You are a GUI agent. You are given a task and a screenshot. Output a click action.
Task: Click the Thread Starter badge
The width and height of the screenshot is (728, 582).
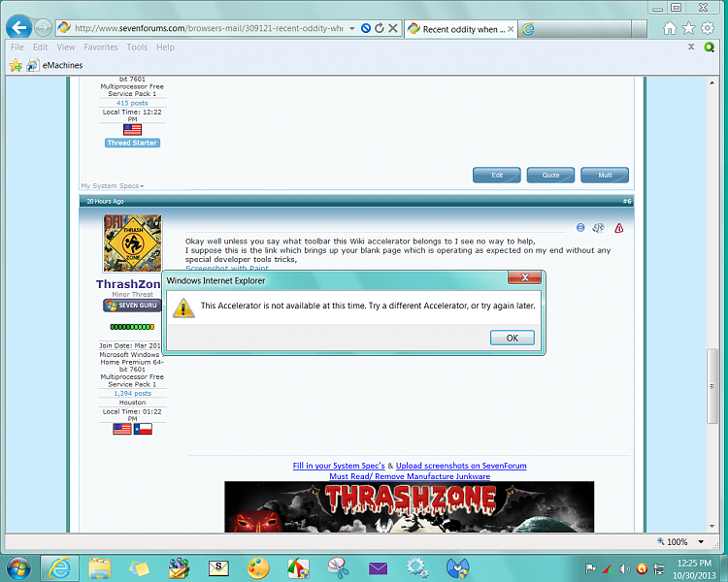click(x=132, y=143)
